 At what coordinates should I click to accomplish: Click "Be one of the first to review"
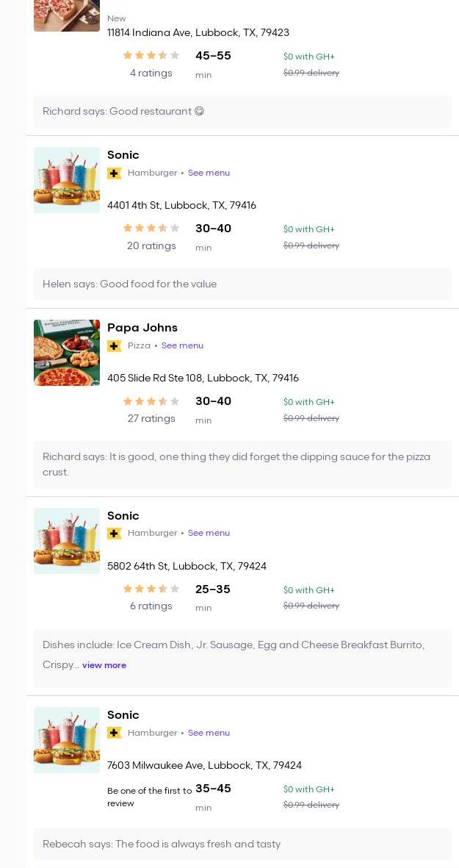point(149,797)
